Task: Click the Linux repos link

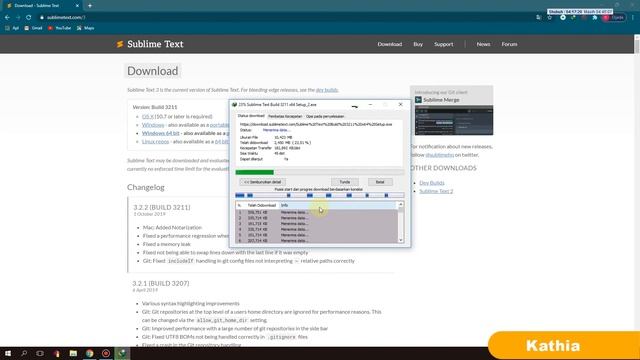Action: (x=156, y=142)
